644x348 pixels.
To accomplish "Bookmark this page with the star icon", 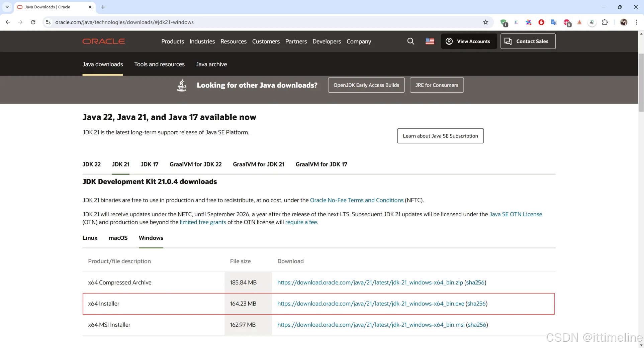I will [485, 22].
